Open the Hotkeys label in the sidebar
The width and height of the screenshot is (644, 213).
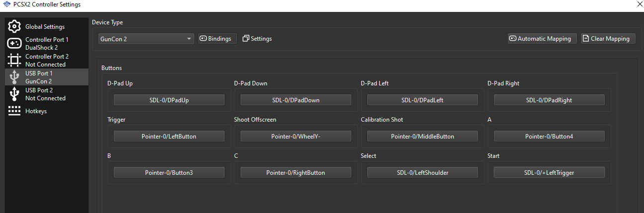(36, 111)
